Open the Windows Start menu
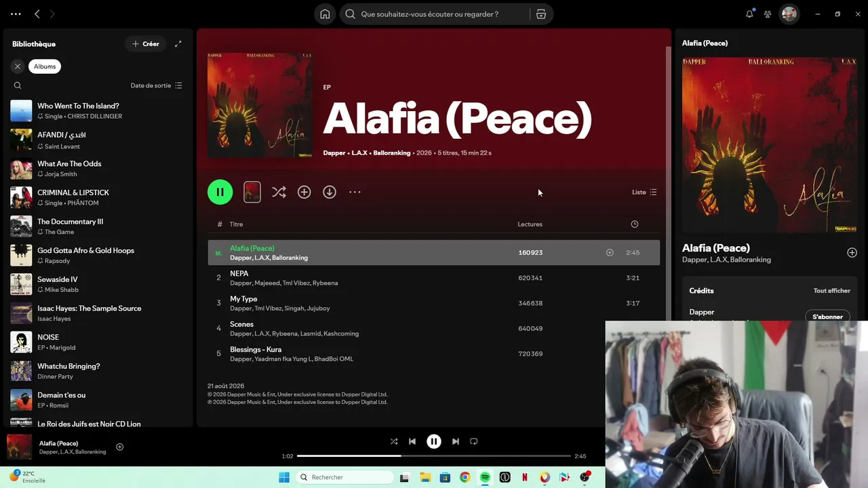The width and height of the screenshot is (868, 488). click(x=284, y=477)
